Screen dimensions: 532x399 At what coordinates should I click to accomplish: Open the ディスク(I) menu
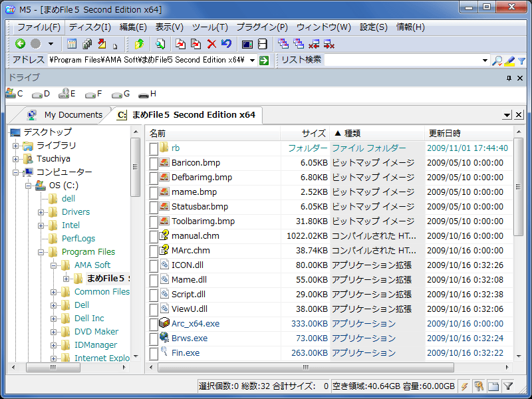point(90,27)
